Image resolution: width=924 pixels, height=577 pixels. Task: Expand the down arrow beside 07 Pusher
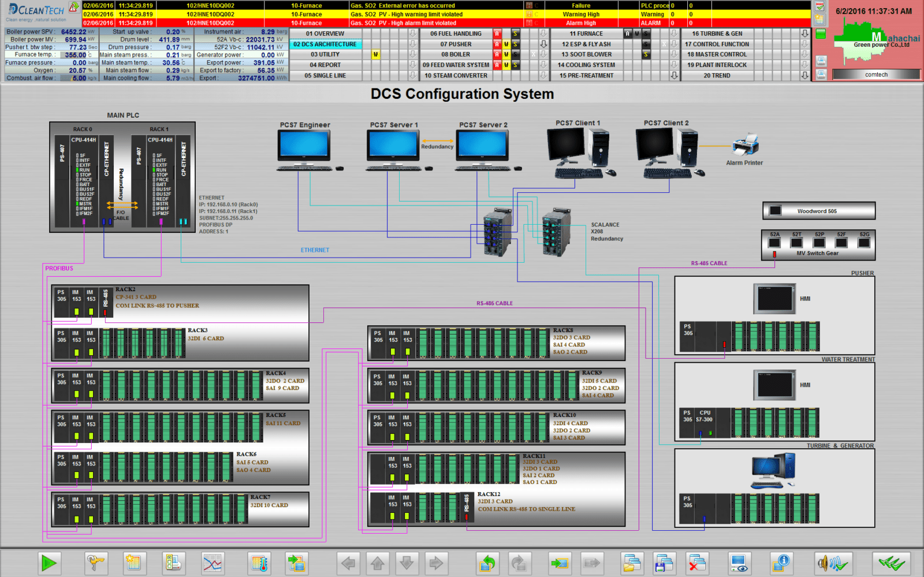coord(543,44)
